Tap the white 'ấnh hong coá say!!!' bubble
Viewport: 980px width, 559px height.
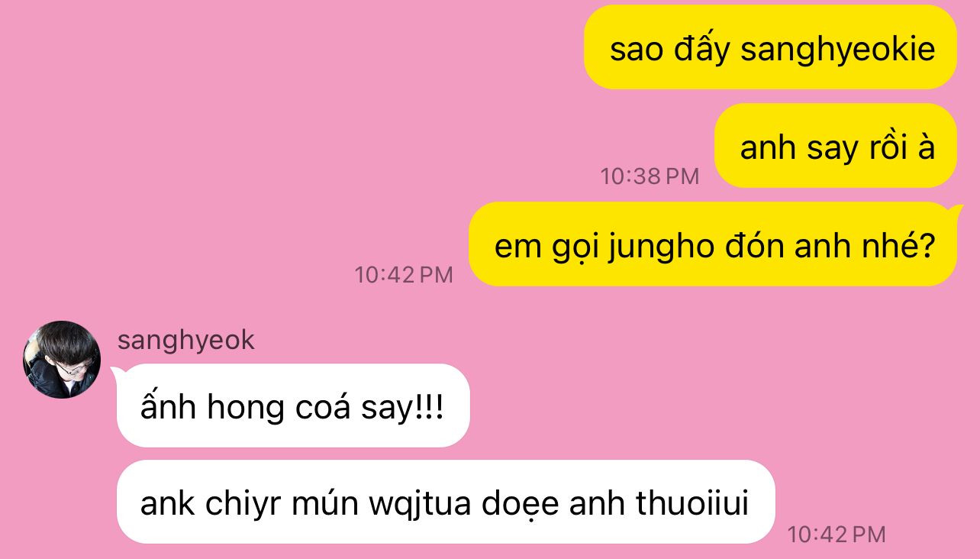293,406
